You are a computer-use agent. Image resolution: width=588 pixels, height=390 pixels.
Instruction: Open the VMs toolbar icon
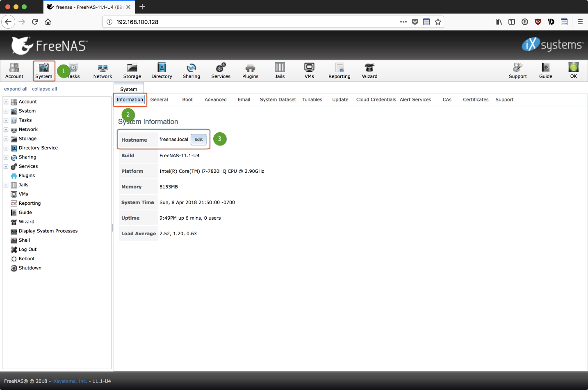click(309, 71)
